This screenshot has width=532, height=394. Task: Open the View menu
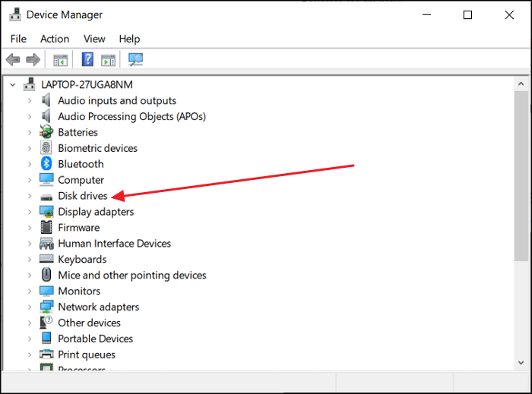pyautogui.click(x=94, y=39)
